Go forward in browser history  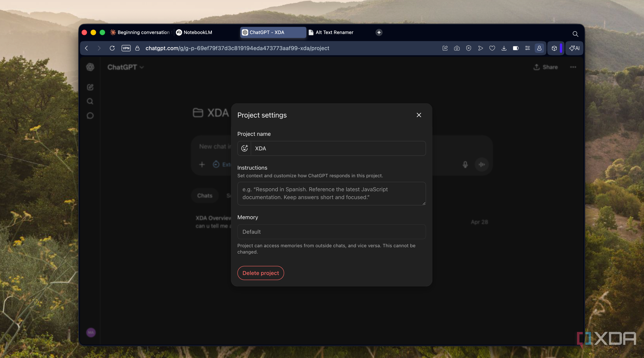pos(99,48)
